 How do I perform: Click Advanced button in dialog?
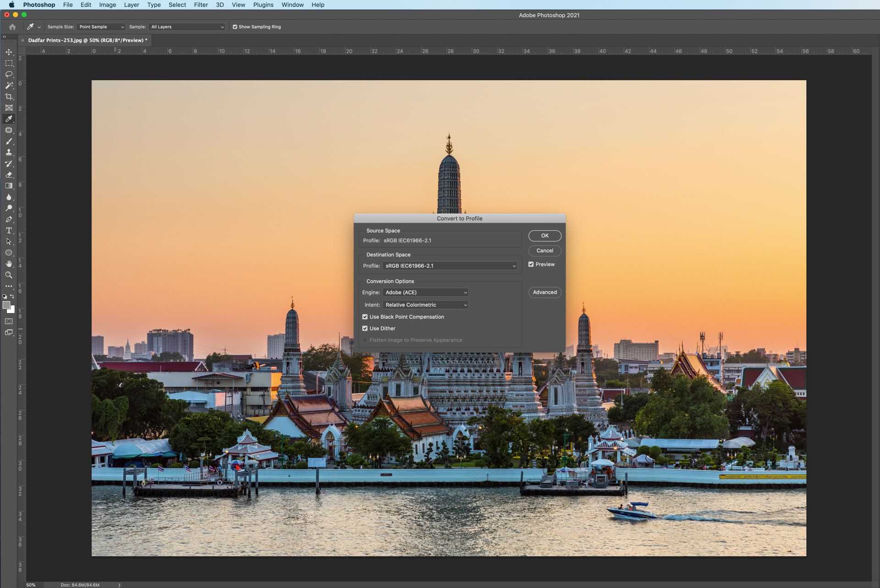tap(544, 292)
